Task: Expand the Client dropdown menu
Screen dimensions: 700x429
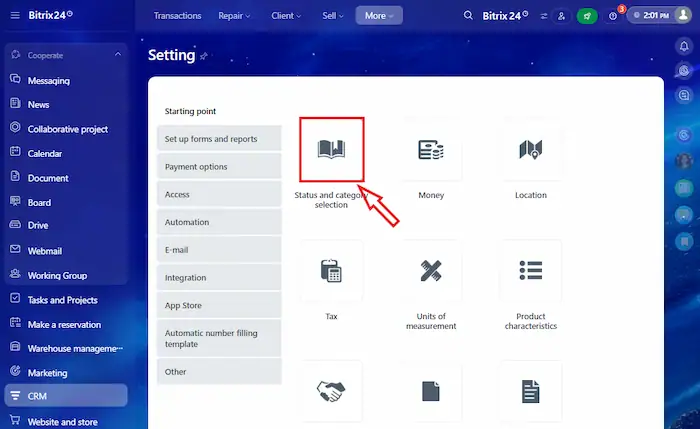Action: click(x=286, y=16)
